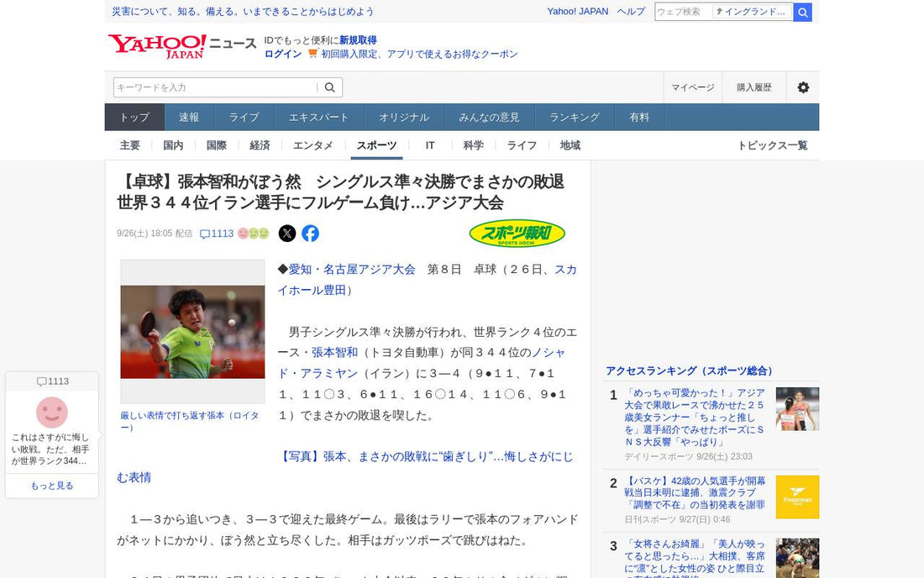This screenshot has width=924, height=578.
Task: Switch to the 速報 tab
Action: pyautogui.click(x=189, y=118)
